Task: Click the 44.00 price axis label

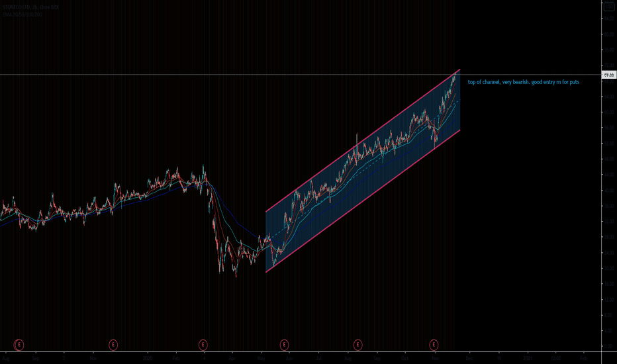Action: [x=609, y=175]
